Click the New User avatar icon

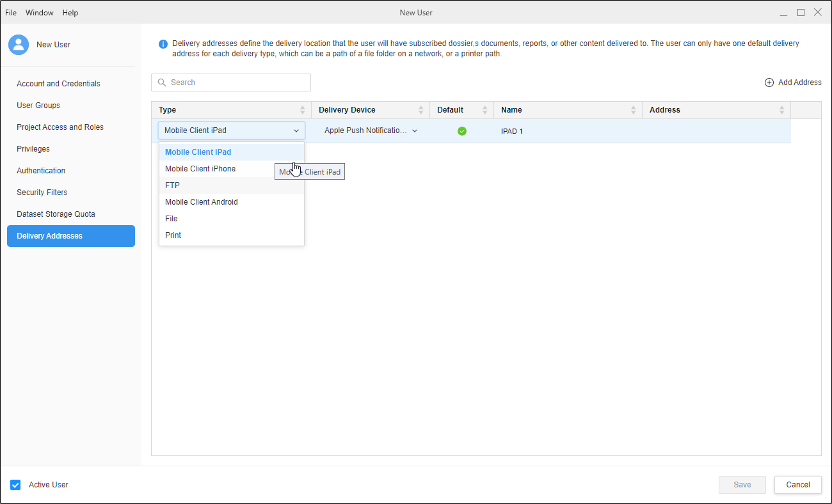click(19, 45)
